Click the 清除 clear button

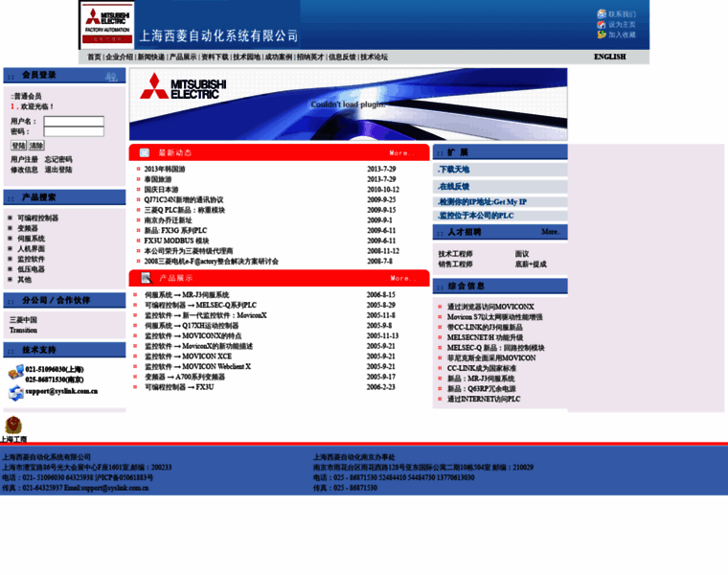coord(36,146)
